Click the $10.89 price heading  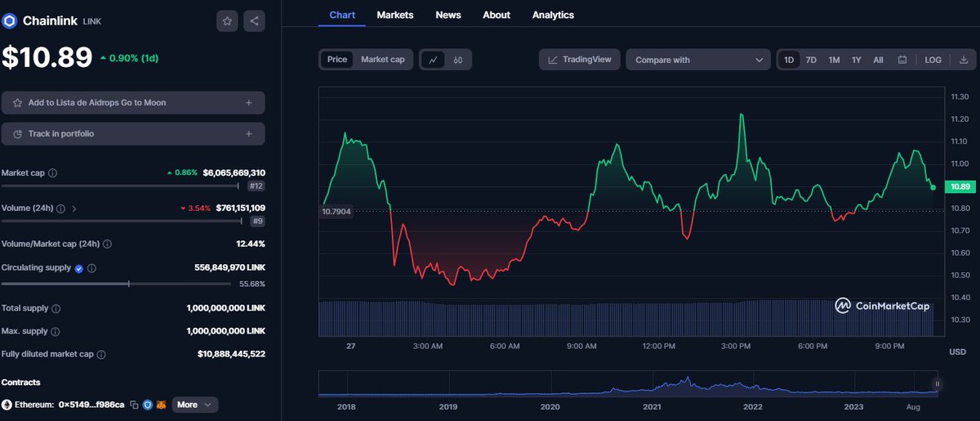[x=47, y=57]
